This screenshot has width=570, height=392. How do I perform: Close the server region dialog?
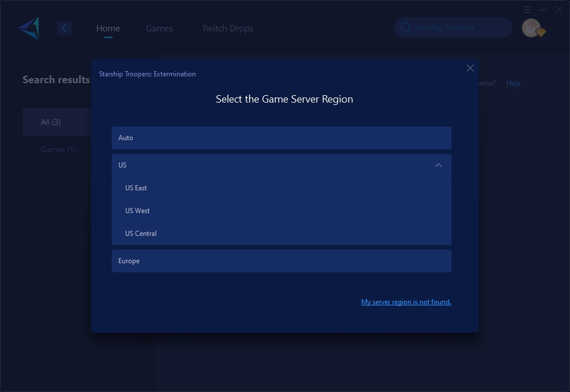pyautogui.click(x=470, y=68)
